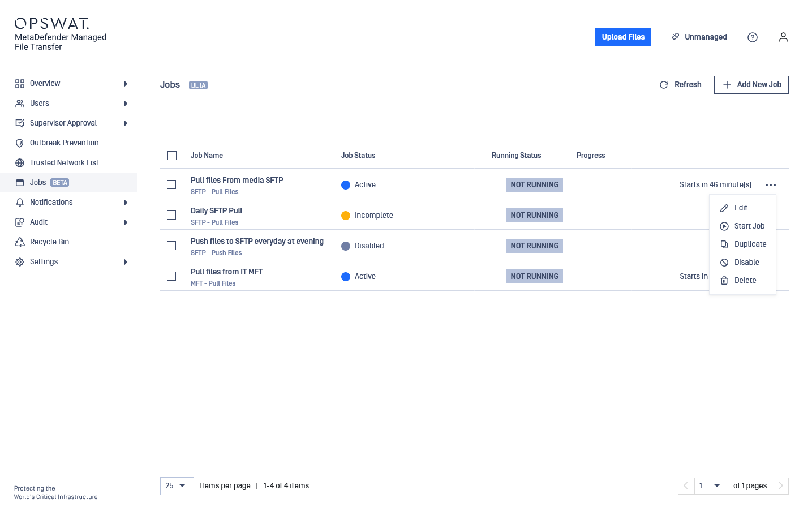
Task: Click the Delete trash icon
Action: click(724, 281)
